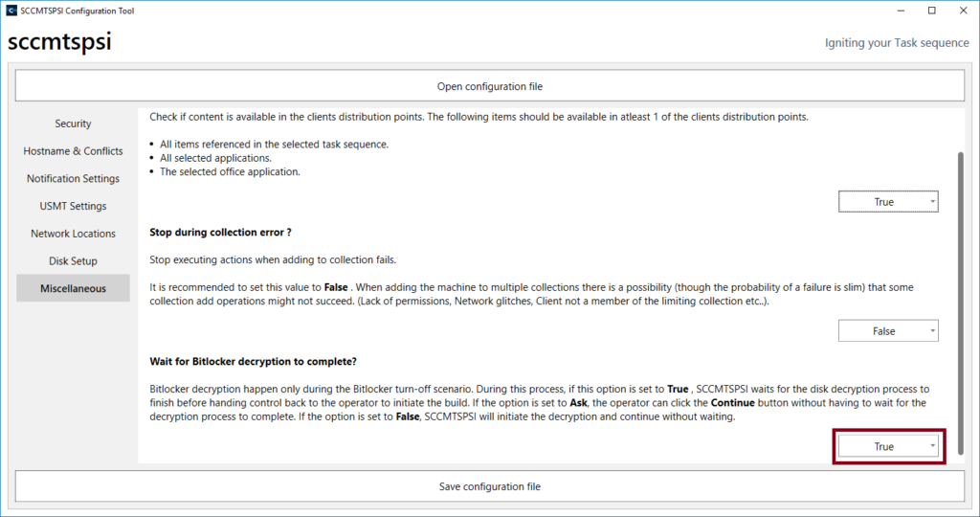Click Save configuration file button
The height and width of the screenshot is (517, 980).
489,486
